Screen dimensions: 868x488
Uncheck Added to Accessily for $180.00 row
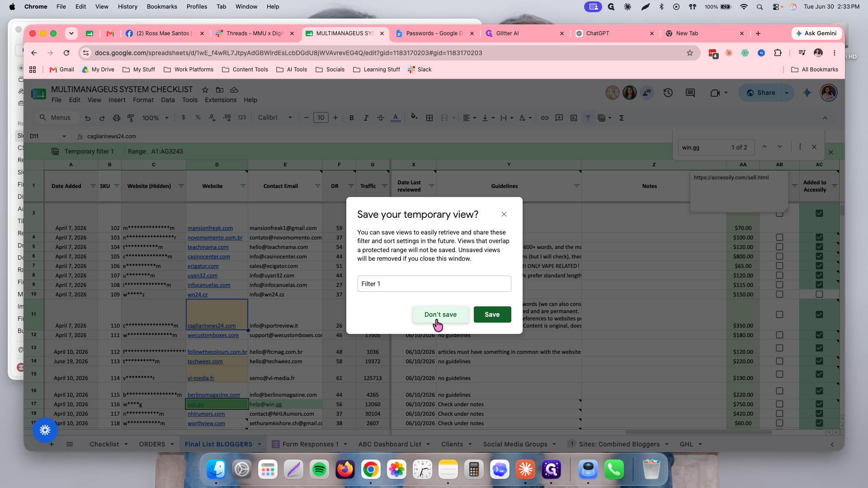pos(819,335)
